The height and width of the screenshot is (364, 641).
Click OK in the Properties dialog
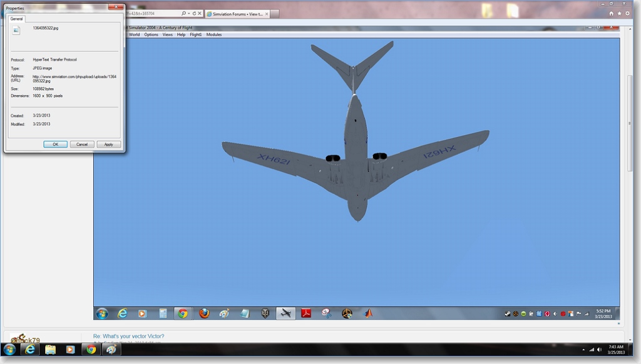(x=55, y=144)
